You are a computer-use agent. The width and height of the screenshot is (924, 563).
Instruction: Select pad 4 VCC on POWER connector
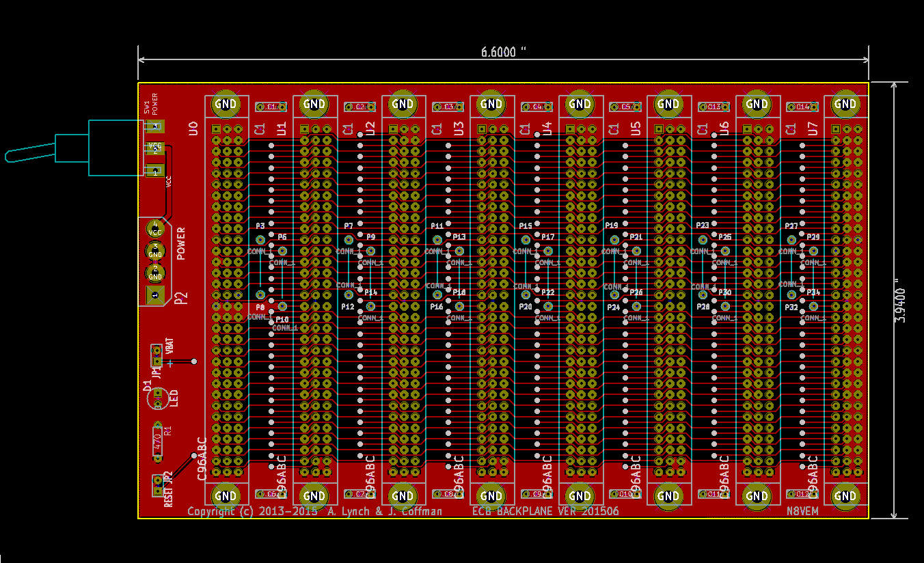pyautogui.click(x=155, y=228)
